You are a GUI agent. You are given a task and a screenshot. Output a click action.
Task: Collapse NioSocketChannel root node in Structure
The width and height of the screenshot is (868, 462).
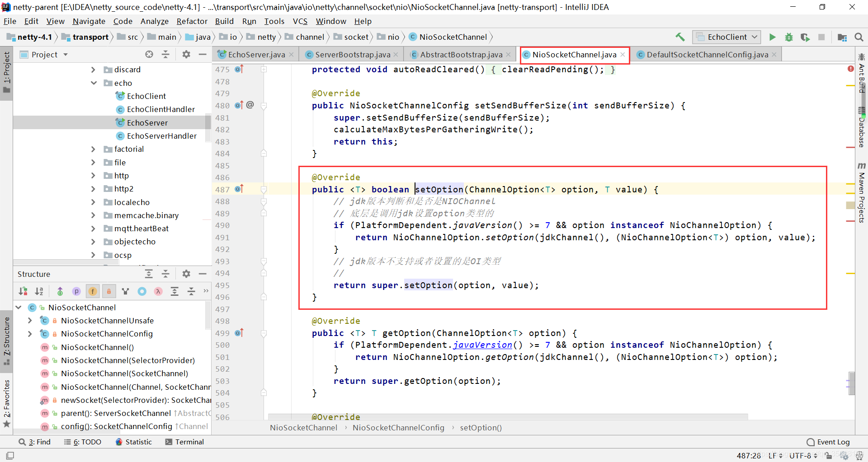point(19,307)
